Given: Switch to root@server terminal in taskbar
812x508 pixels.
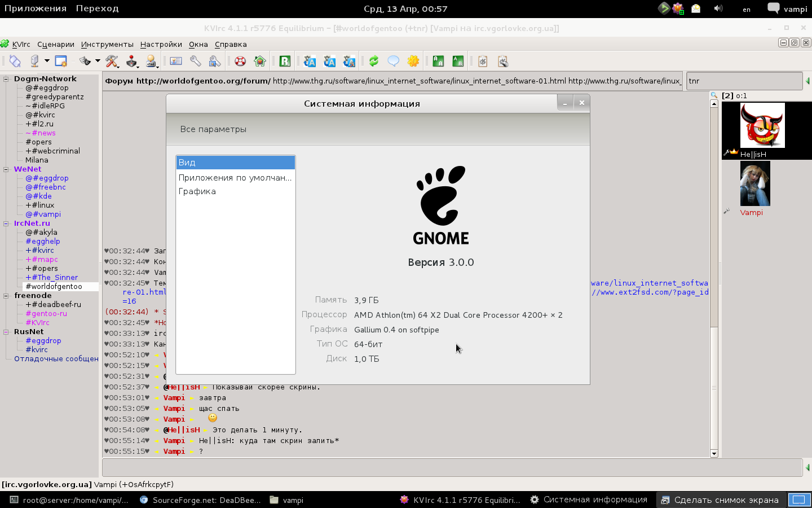Looking at the screenshot, I should [70, 500].
